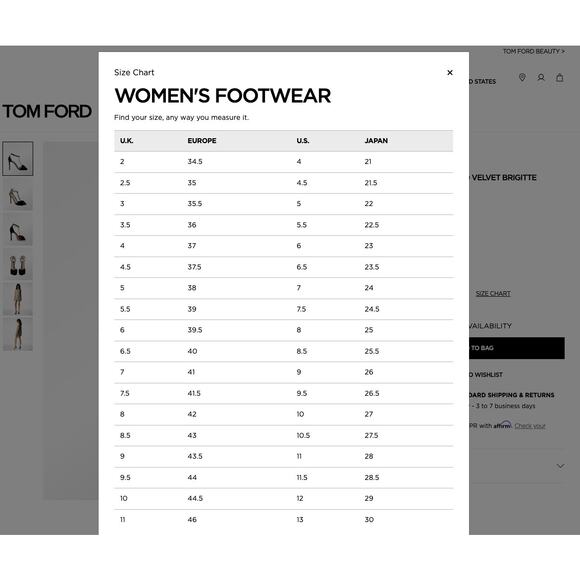Select the third shoe thumbnail
This screenshot has width=580, height=580.
coord(18,230)
